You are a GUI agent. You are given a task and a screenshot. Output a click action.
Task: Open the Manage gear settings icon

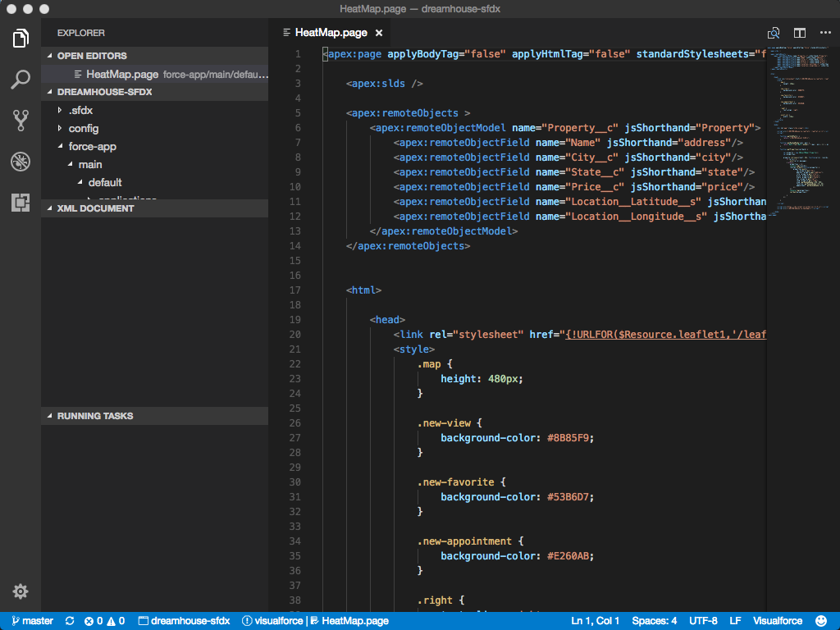pos(21,591)
